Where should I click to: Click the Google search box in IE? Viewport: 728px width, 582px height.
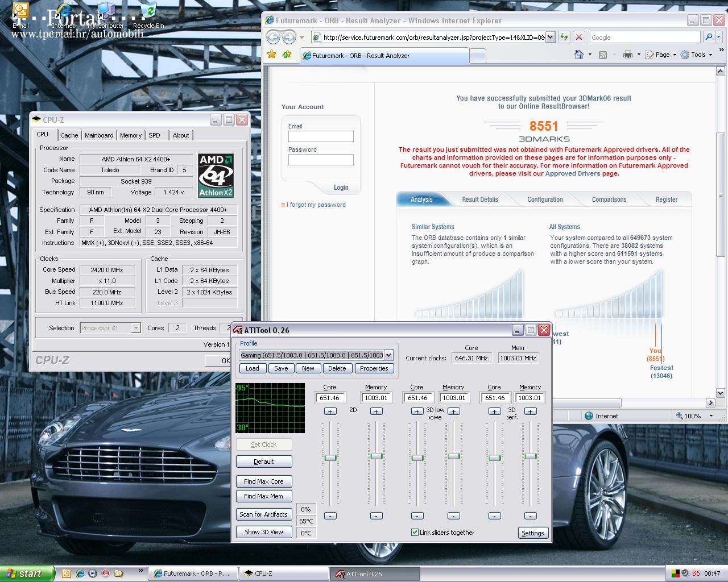tap(644, 38)
